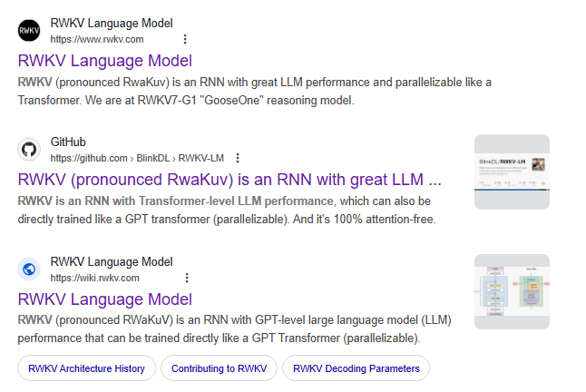586x392 pixels.
Task: Click the RWKV Architecture History chip
Action: coord(86,368)
